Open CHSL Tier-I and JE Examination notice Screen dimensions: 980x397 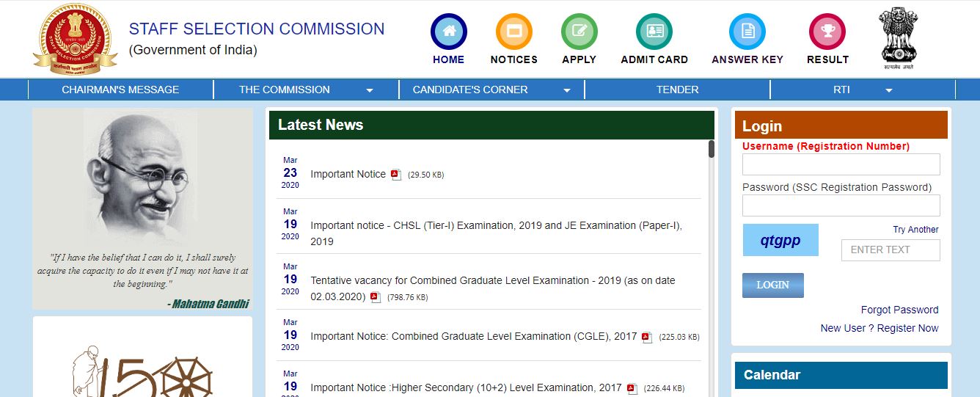[497, 233]
